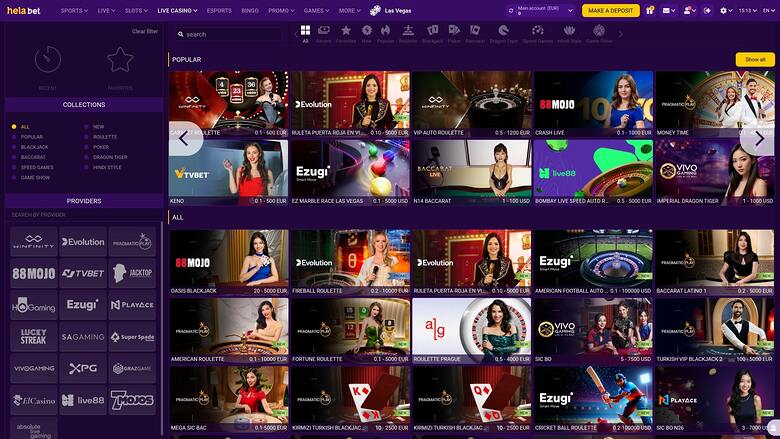Expand the Live Casino menu dropdown
The height and width of the screenshot is (439, 780).
[x=177, y=10]
